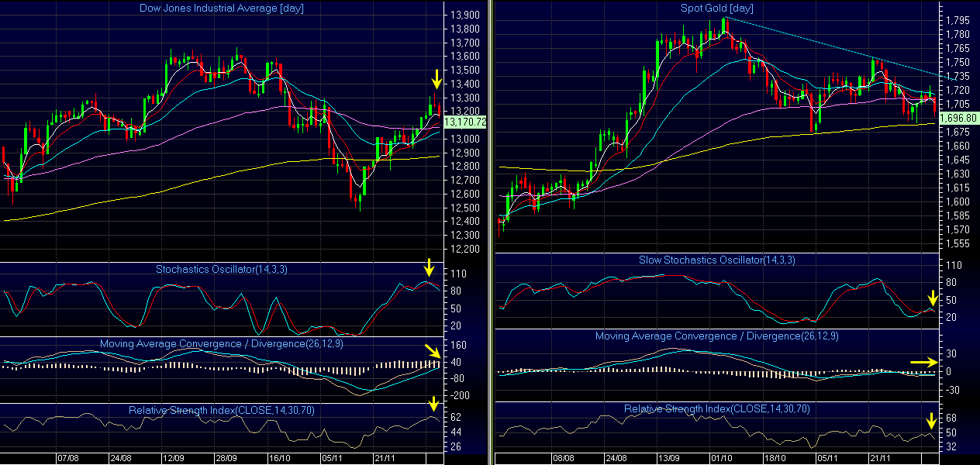Click the 12,200 value on Dow price axis

pos(464,249)
